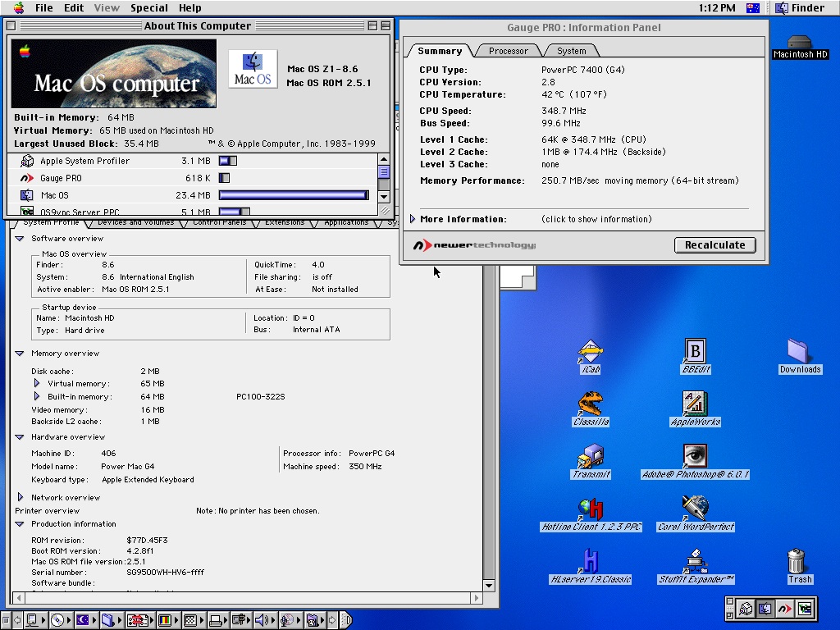Image resolution: width=840 pixels, height=630 pixels.
Task: Open the Transmit desktop icon
Action: pyautogui.click(x=590, y=457)
